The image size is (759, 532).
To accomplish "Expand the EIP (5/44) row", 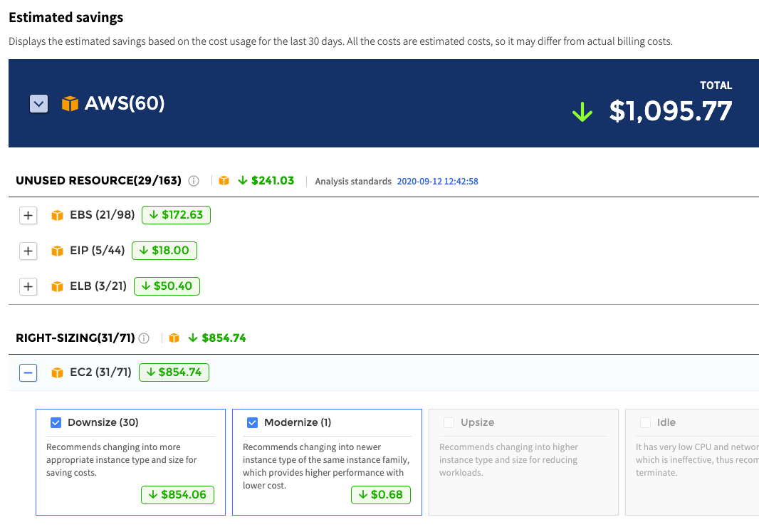I will coord(28,251).
